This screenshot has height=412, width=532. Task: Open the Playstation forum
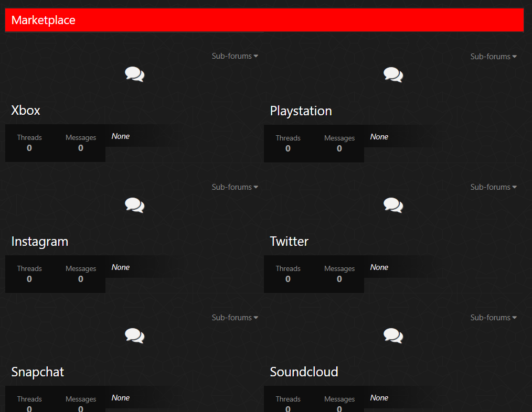pos(301,111)
